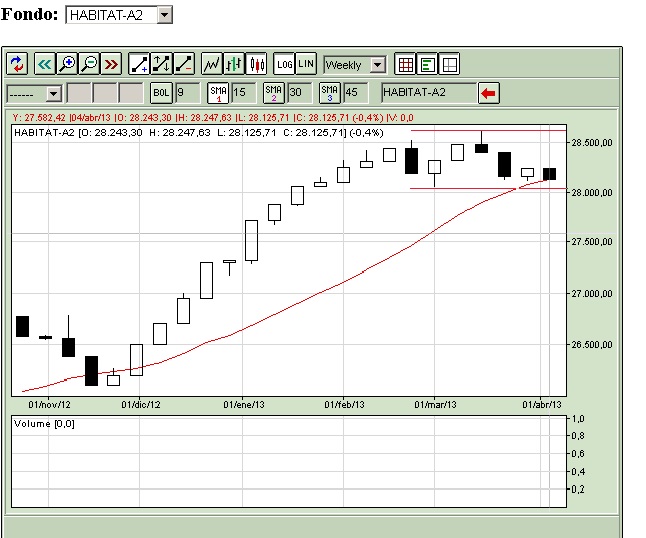646x538 pixels.
Task: Click the upper red resistance line
Action: click(488, 131)
